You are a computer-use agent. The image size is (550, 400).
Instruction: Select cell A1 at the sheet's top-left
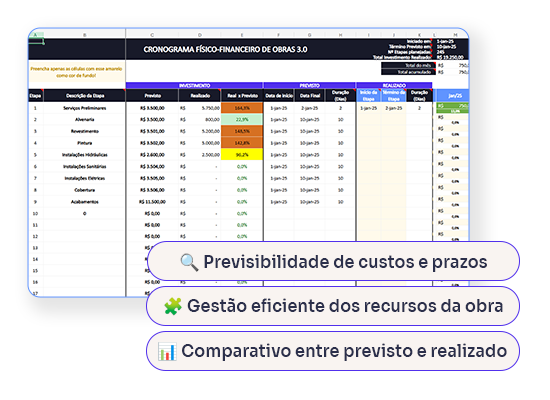click(x=36, y=42)
